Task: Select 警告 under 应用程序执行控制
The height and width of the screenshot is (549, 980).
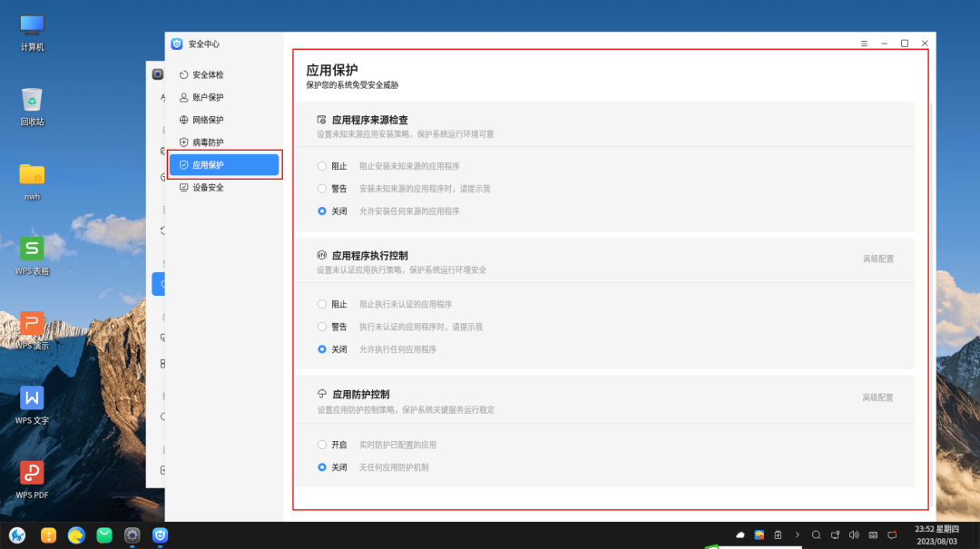Action: click(321, 327)
